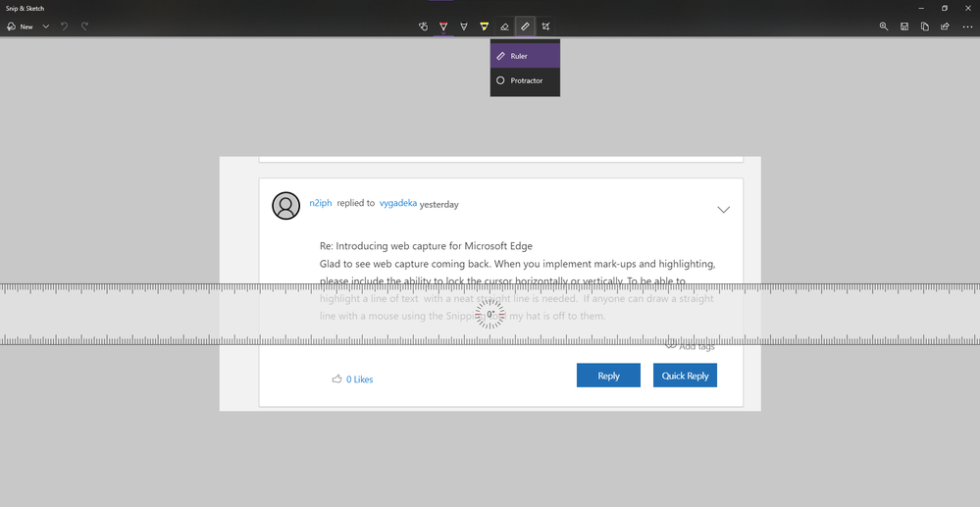
Task: Select the yellow Highlighter tool
Action: click(484, 26)
